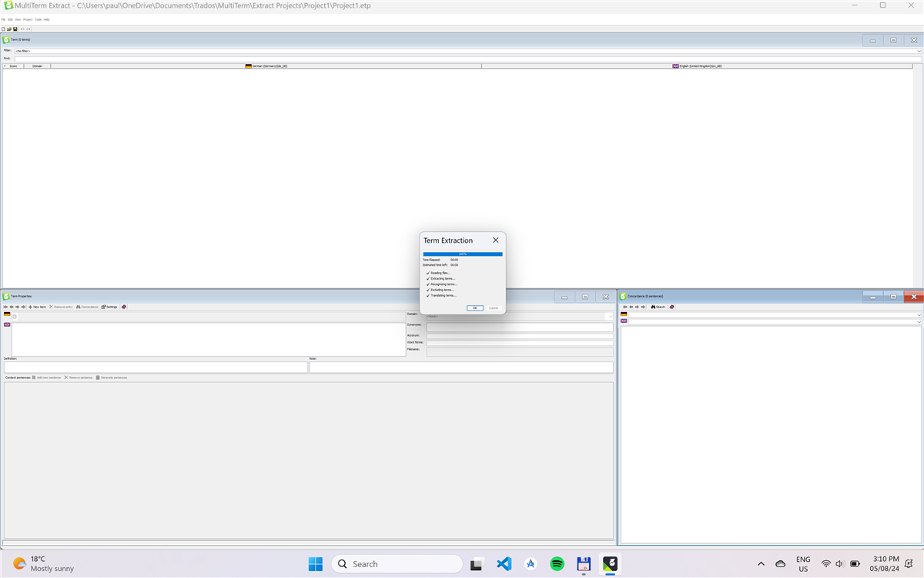Open Spotify from taskbar
This screenshot has width=924, height=578.
[x=557, y=563]
